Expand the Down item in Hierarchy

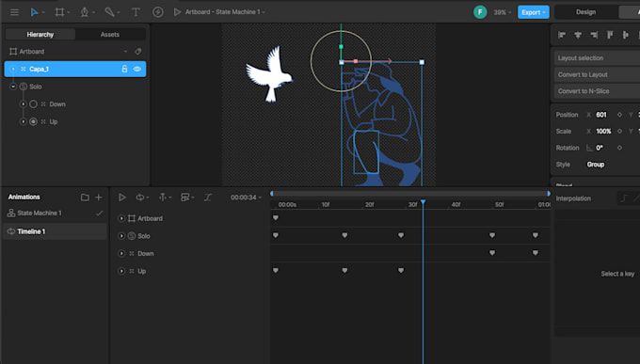coord(24,104)
